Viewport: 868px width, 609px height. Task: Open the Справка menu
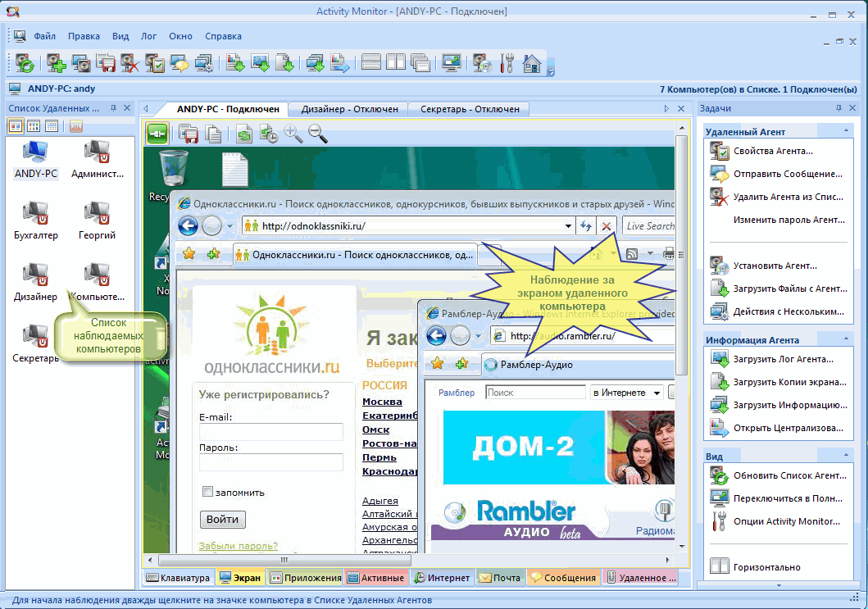click(223, 36)
